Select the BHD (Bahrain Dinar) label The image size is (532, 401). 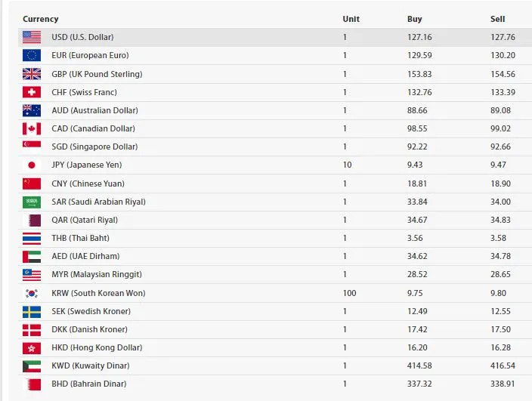tap(89, 384)
